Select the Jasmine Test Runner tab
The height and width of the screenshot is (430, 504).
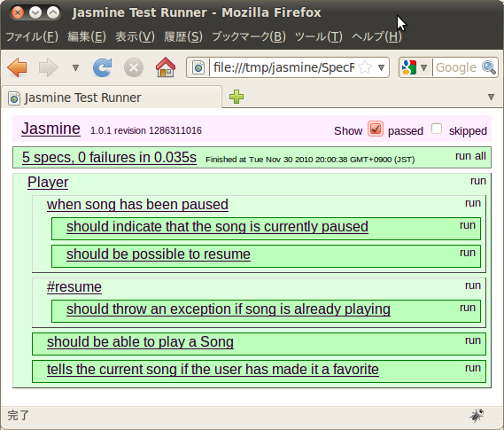(112, 98)
